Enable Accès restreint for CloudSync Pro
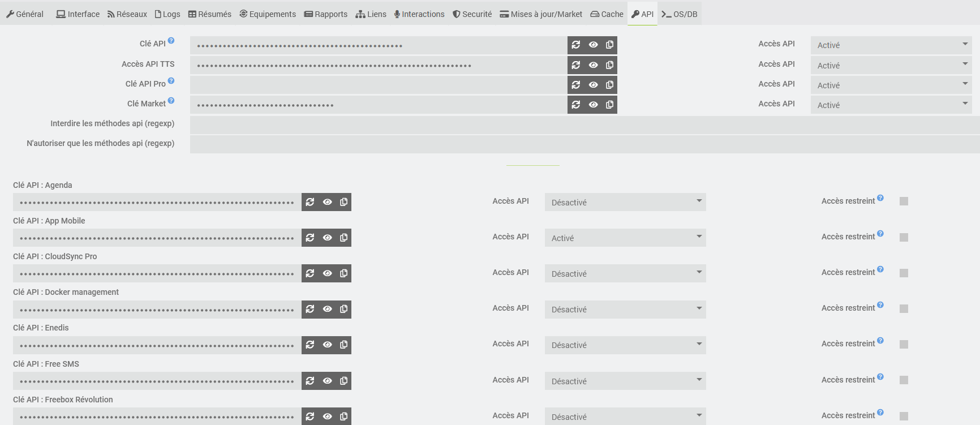 (904, 273)
